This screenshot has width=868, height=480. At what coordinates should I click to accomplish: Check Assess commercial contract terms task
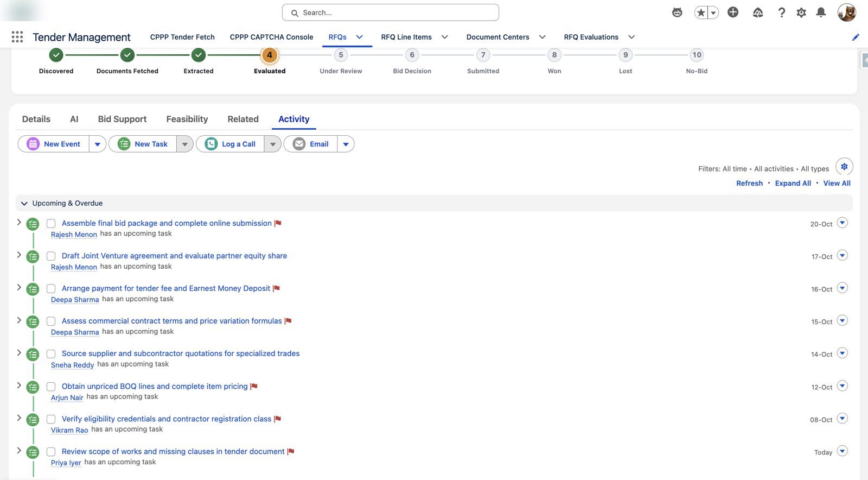[x=51, y=321]
